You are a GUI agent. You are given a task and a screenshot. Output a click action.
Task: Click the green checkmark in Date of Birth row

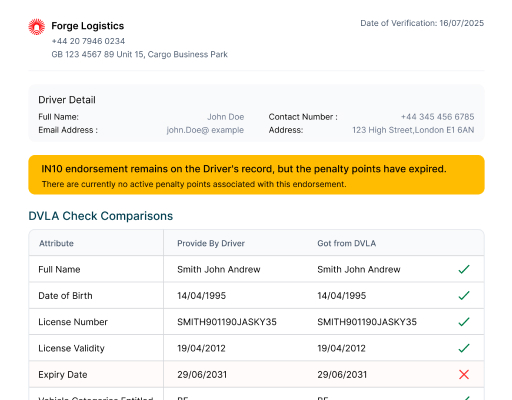(x=464, y=295)
